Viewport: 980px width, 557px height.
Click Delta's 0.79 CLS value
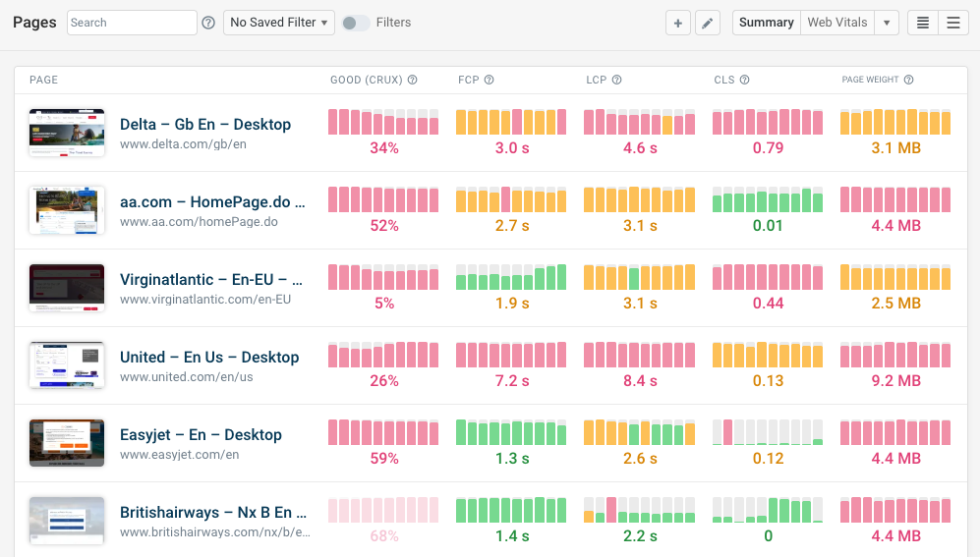click(768, 148)
